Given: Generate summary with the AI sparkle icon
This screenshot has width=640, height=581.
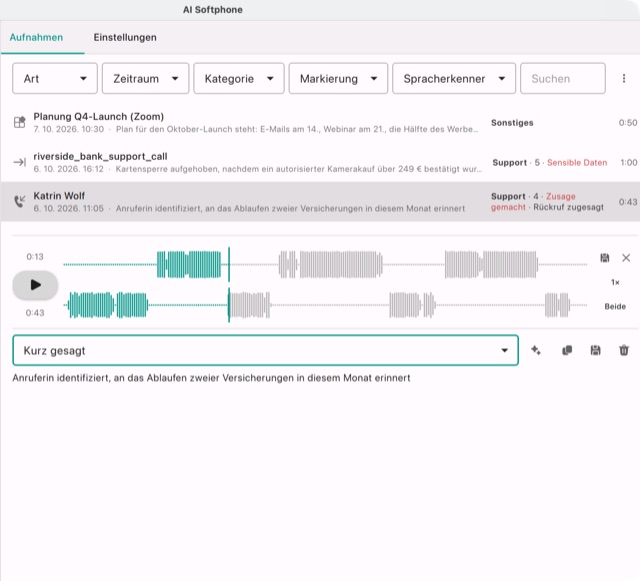Looking at the screenshot, I should (536, 350).
